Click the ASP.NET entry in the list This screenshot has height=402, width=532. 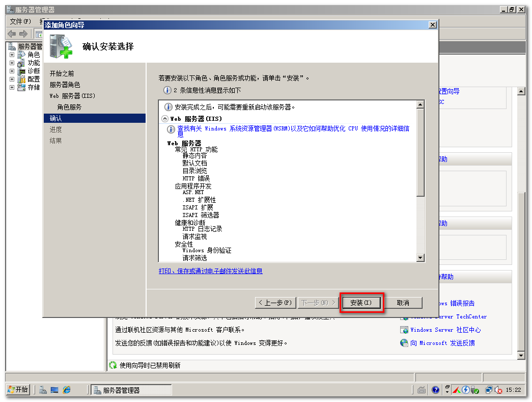(193, 192)
